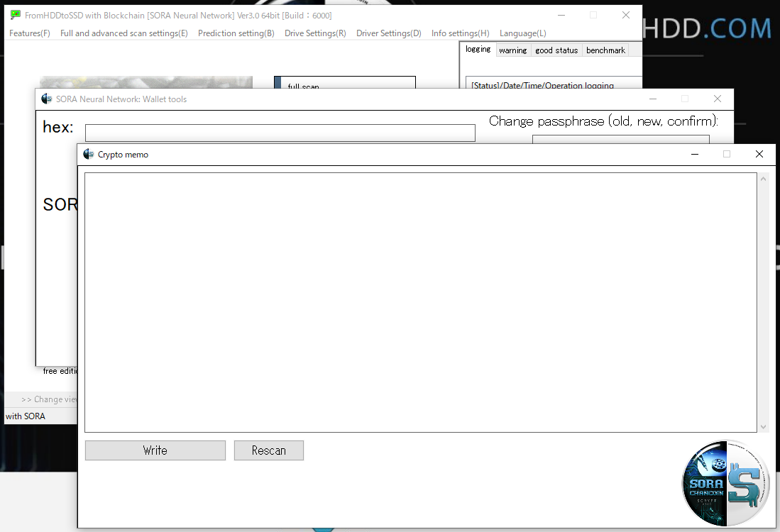Screen dimensions: 780x532
Task: Click the Crypto memo scrollbar down arrow
Action: pos(764,426)
